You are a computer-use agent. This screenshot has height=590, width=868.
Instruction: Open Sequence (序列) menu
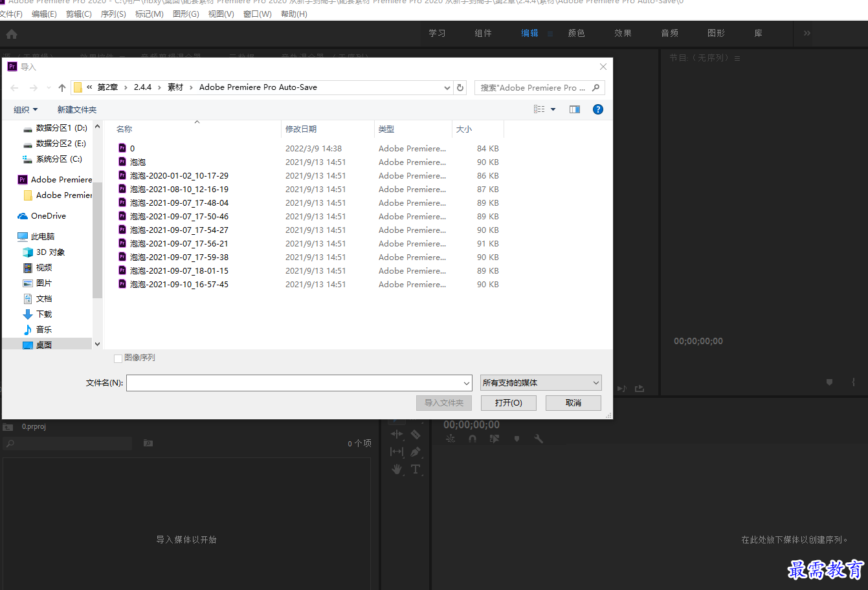point(113,14)
